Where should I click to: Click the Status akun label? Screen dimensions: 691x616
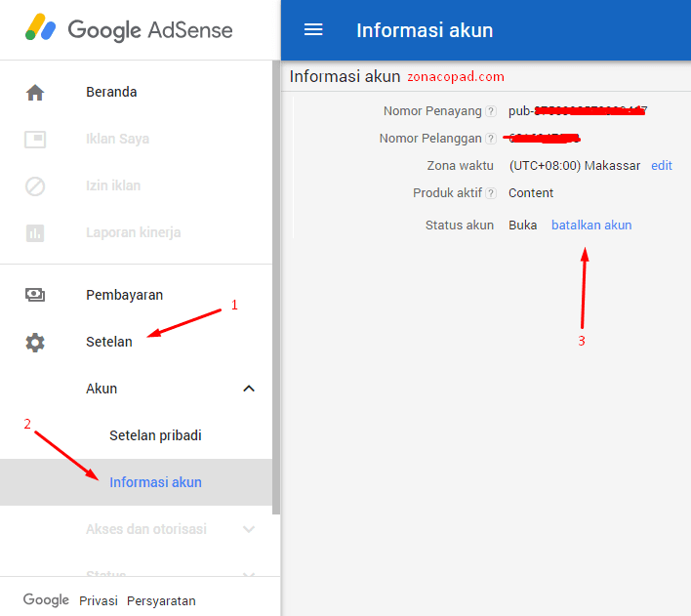tap(460, 226)
